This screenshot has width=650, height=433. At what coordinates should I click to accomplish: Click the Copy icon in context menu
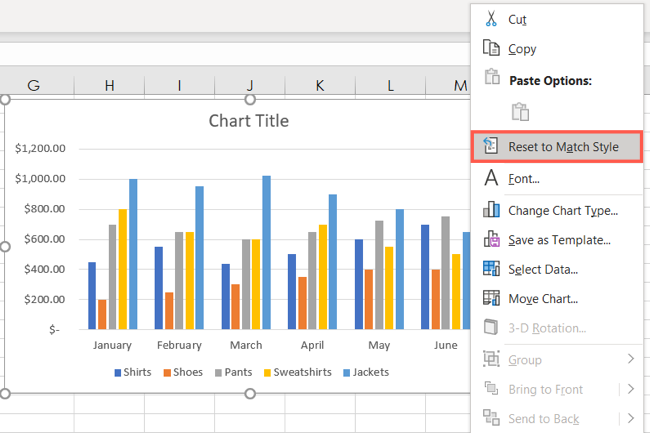click(491, 48)
